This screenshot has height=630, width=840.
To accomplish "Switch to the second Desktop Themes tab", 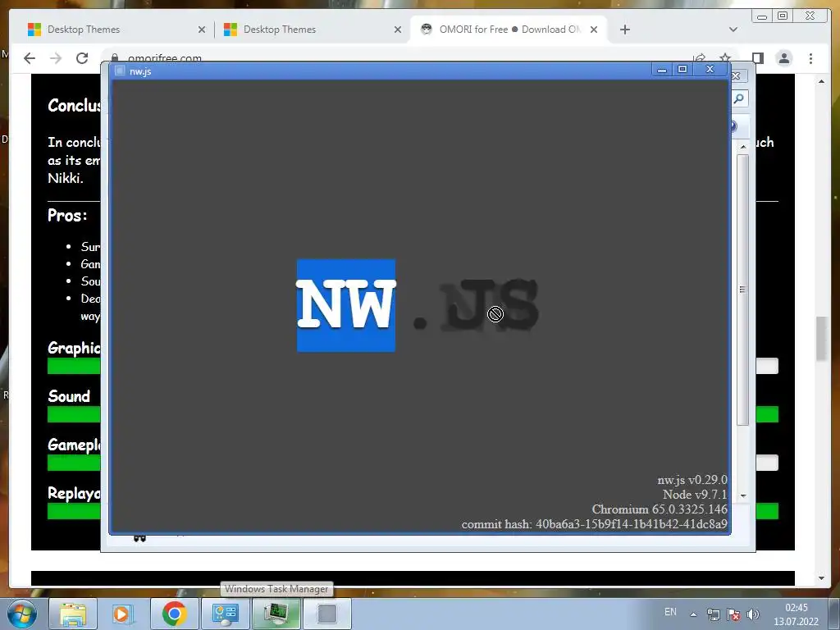I will click(311, 30).
